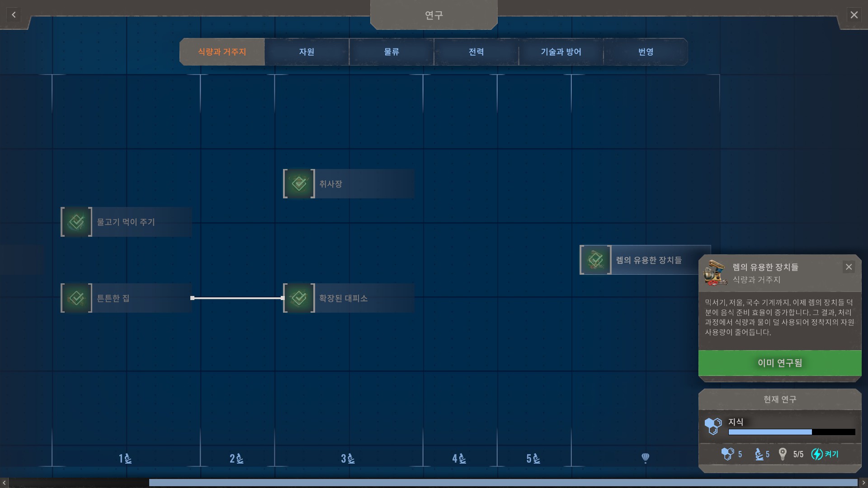Click the 취사장 research node icon
Image resolution: width=868 pixels, height=488 pixels.
click(299, 183)
